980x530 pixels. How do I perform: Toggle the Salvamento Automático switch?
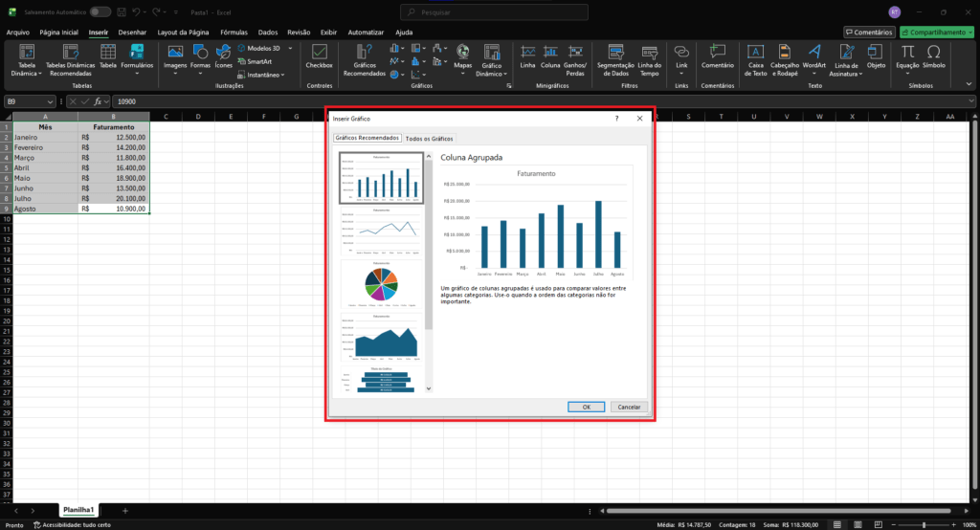100,11
